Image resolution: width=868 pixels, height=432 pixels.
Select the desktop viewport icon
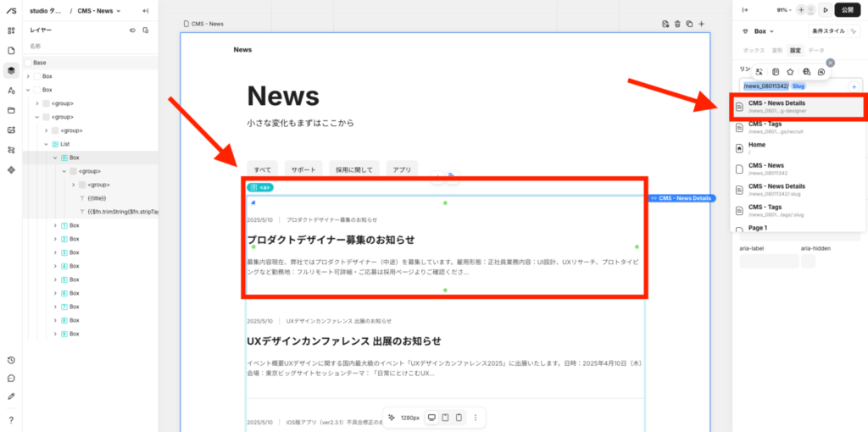[431, 418]
